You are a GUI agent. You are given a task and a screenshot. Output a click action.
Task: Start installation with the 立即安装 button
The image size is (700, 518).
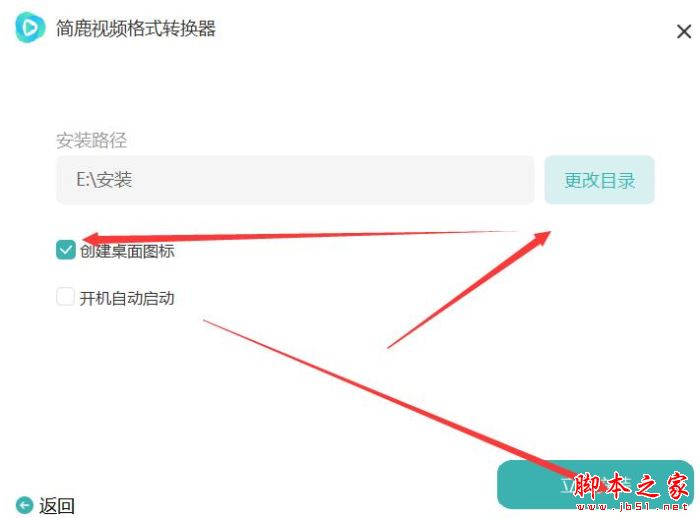(x=595, y=485)
